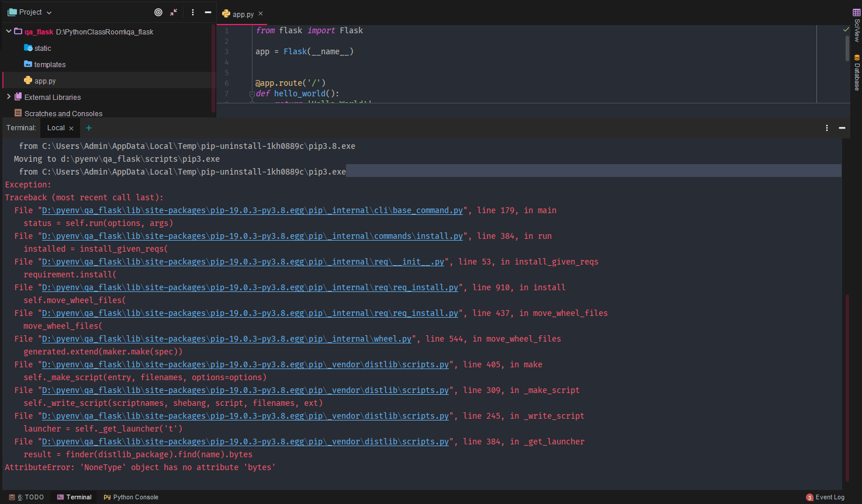The width and height of the screenshot is (862, 504).
Task: Select the Local terminal tab
Action: point(56,128)
